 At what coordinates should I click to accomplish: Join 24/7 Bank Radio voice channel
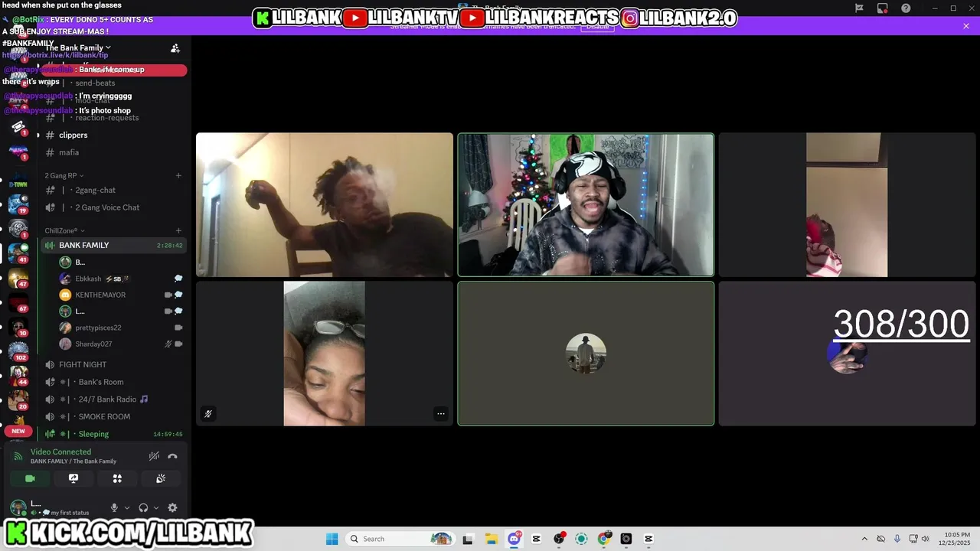[x=113, y=399]
